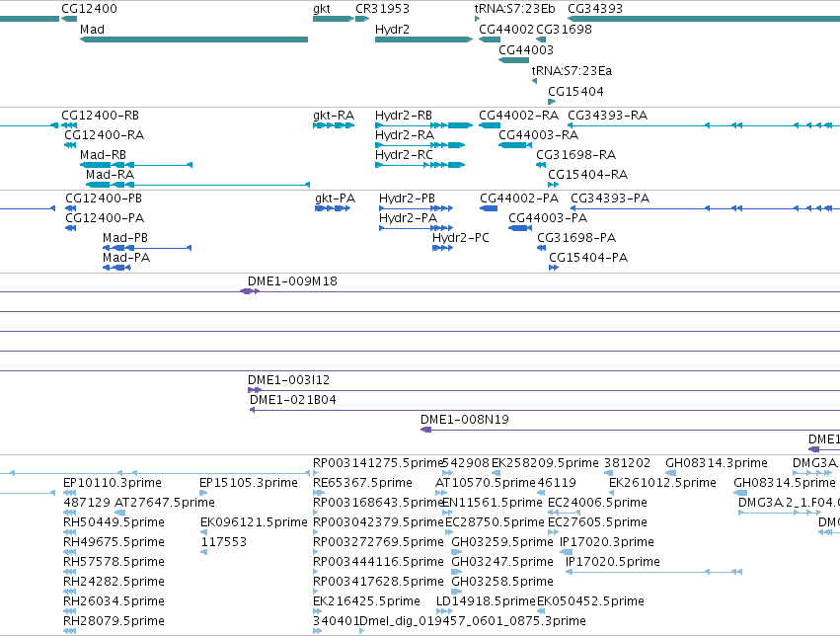The width and height of the screenshot is (840, 636).
Task: Select EST RP003444116.5prime
Action: point(378,562)
